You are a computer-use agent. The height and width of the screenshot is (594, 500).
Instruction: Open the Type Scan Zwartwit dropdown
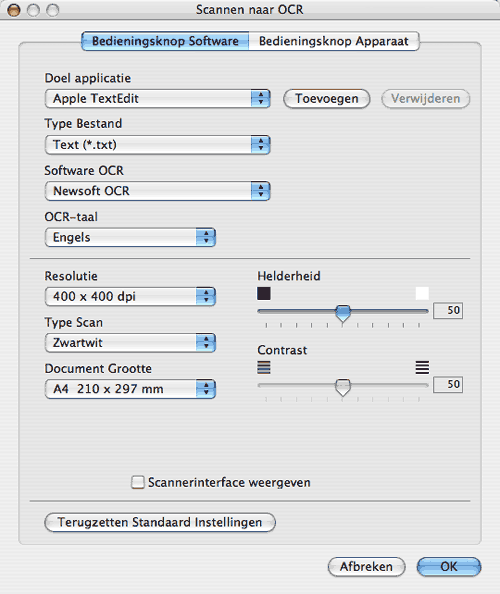click(x=130, y=343)
